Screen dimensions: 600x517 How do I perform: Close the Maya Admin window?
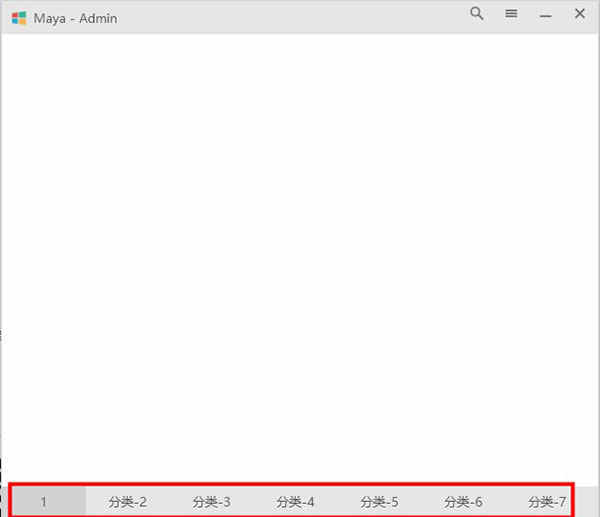click(580, 14)
